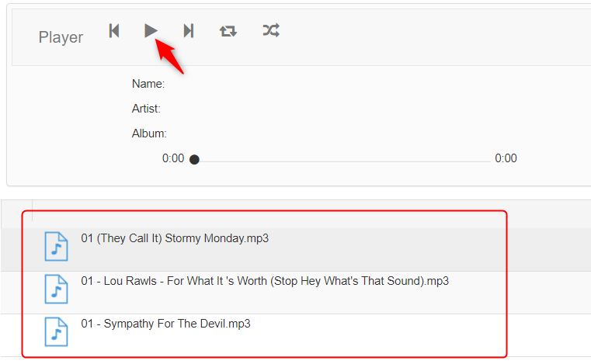This screenshot has width=591, height=364.
Task: Toggle repeat mode icon
Action: click(228, 31)
